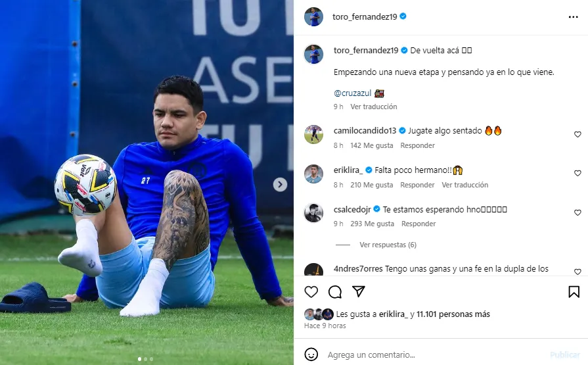Open the three-dot post options menu
The width and height of the screenshot is (588, 365).
point(573,17)
